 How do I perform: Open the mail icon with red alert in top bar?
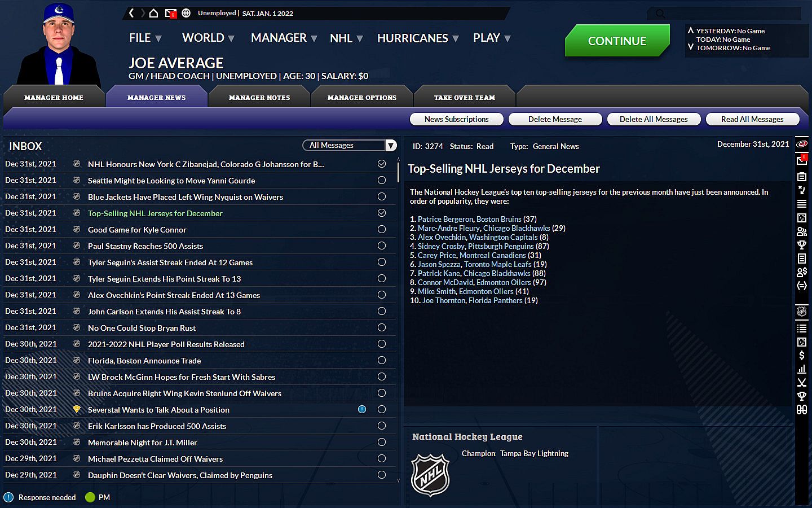click(170, 13)
